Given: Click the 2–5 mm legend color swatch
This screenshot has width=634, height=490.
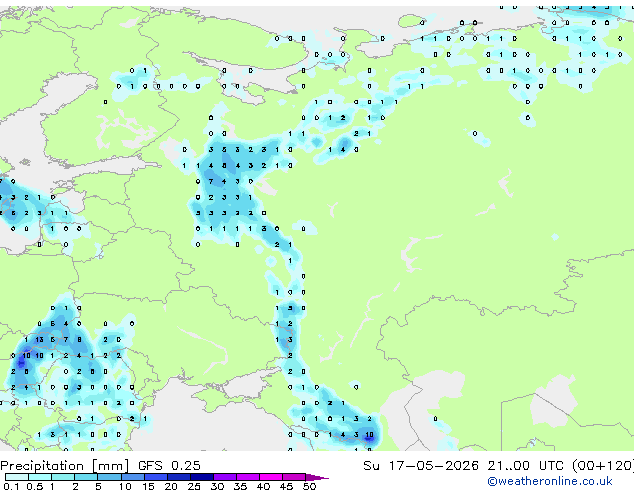Looking at the screenshot, I should point(86,477).
